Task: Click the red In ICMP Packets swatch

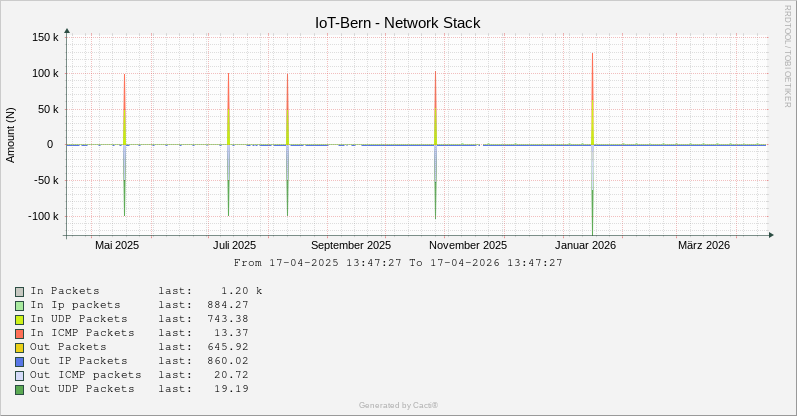Action: coord(19,333)
